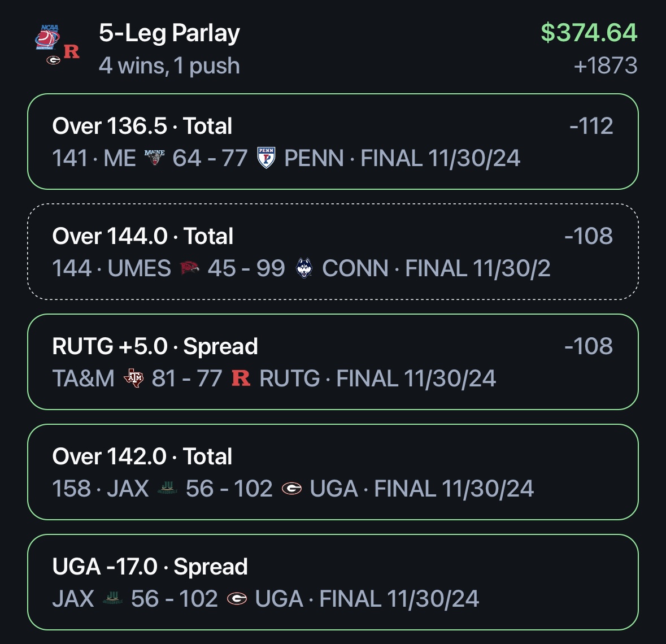This screenshot has height=644, width=666.
Task: Click the small Georgia G logo in header
Action: pyautogui.click(x=53, y=60)
